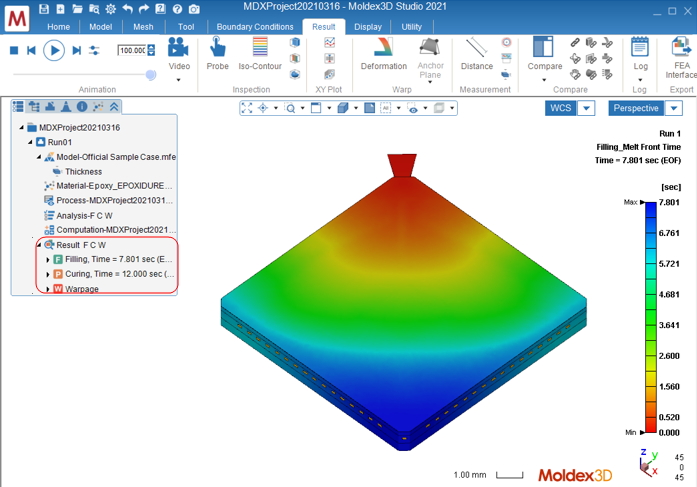Expand the Filling result tree node
This screenshot has height=487, width=697.
[x=48, y=259]
